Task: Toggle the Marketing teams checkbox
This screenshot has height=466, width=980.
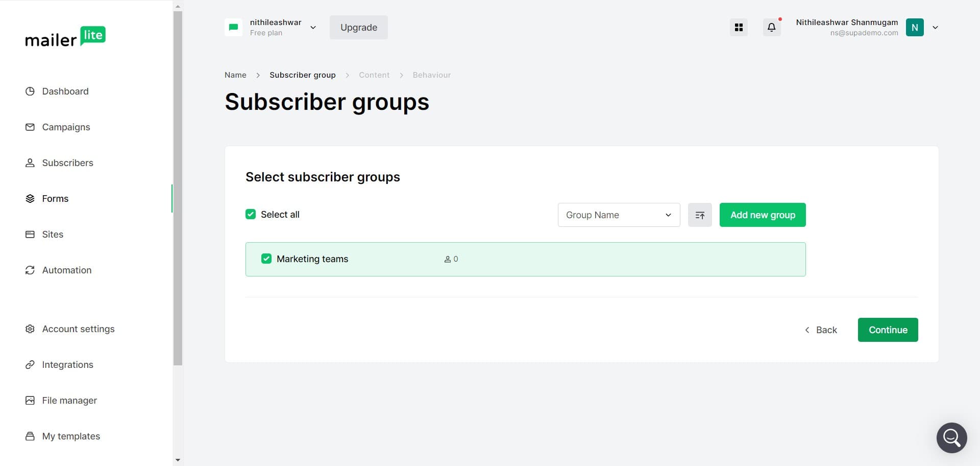Action: pyautogui.click(x=266, y=259)
